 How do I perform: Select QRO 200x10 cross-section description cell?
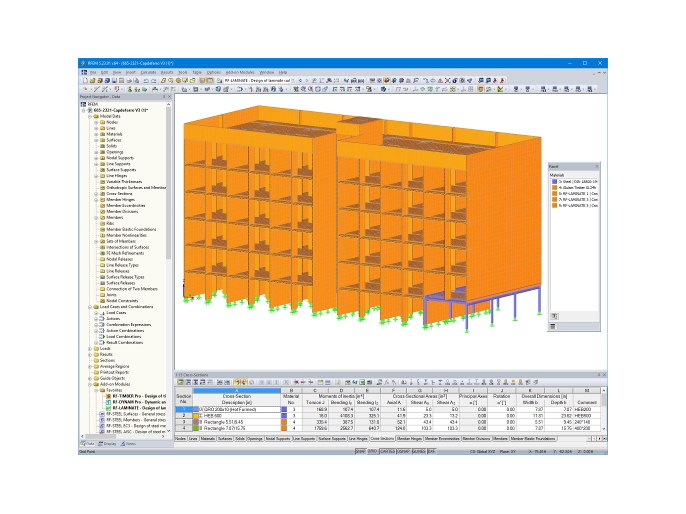pyautogui.click(x=237, y=409)
